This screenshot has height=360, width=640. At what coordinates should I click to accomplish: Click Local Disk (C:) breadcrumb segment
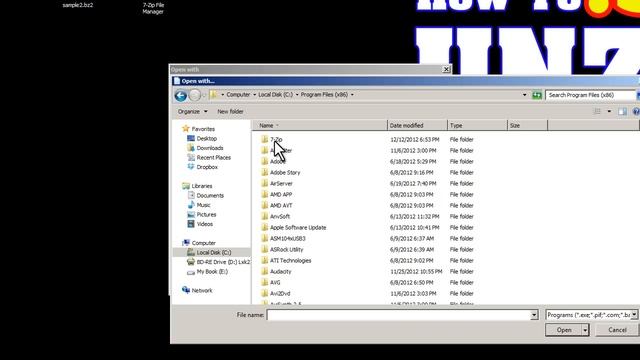click(276, 95)
